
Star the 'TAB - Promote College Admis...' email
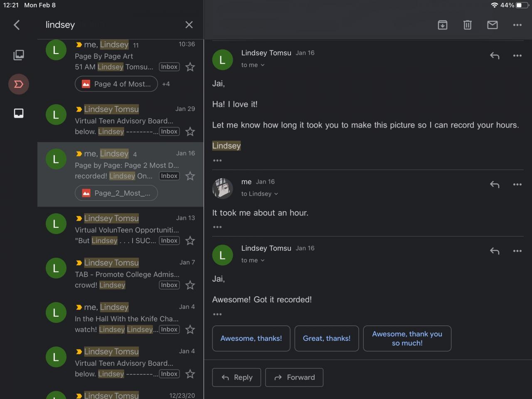click(190, 285)
